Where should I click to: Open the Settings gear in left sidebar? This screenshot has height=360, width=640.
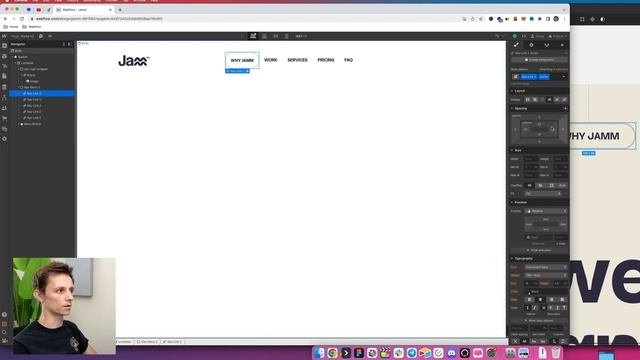[x=4, y=139]
